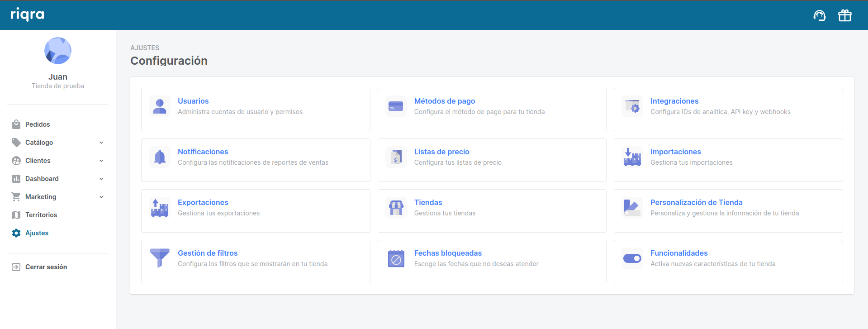Click the Notificaciones bell icon
868x329 pixels.
click(160, 157)
